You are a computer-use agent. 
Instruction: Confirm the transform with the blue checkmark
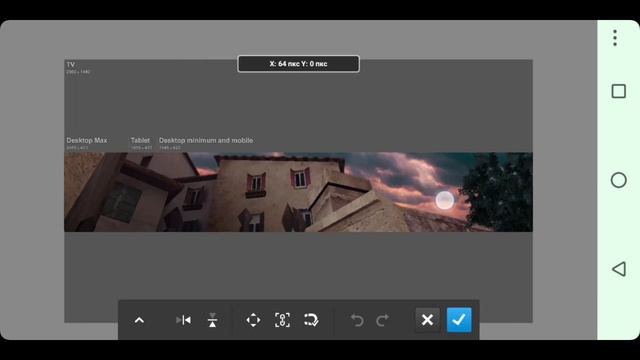(459, 320)
